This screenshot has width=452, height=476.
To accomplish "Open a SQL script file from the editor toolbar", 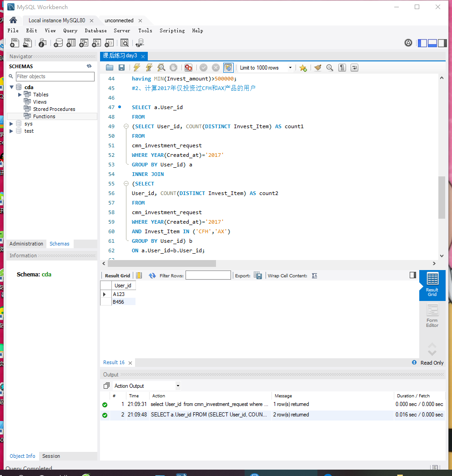I will (110, 68).
